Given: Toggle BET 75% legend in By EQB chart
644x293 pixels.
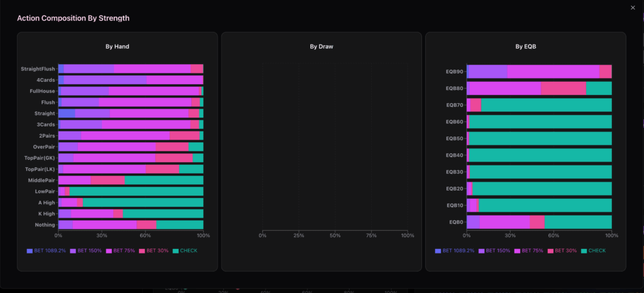Looking at the screenshot, I should point(530,251).
